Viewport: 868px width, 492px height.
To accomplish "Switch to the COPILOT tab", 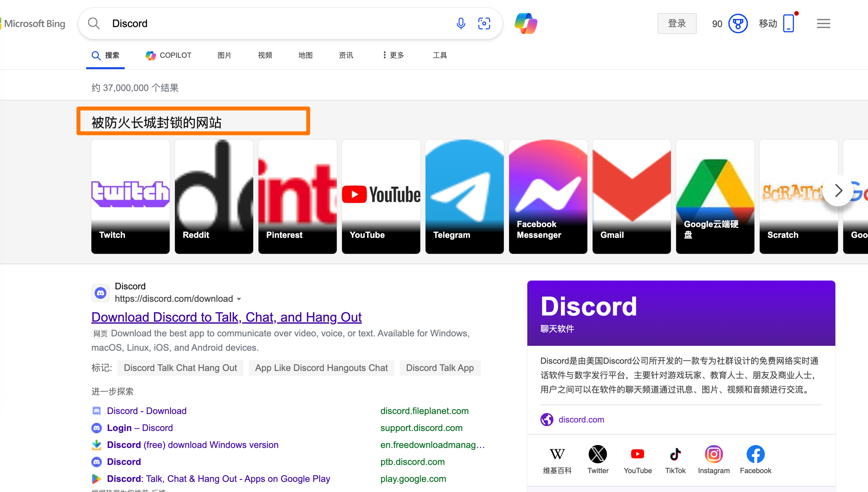I will (168, 55).
